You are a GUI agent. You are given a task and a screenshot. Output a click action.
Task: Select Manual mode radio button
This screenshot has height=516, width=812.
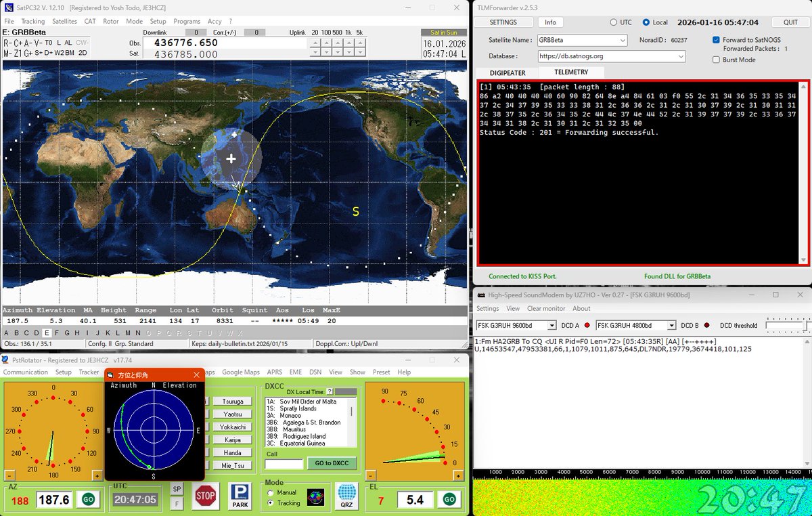click(271, 493)
